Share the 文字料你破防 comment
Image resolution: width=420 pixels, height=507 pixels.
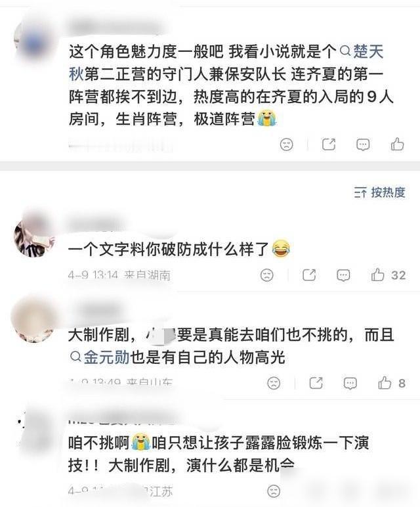309,275
